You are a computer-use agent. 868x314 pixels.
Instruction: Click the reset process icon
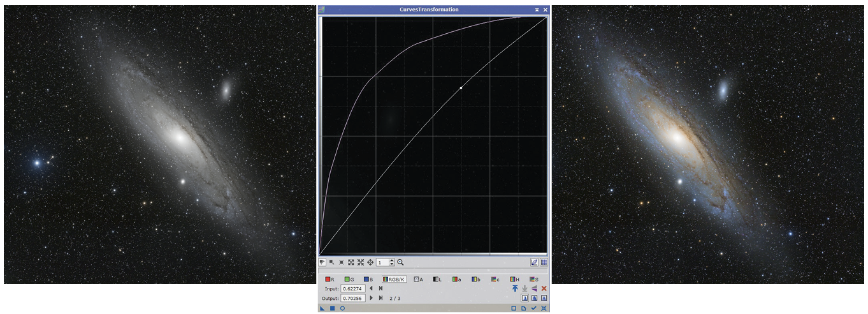click(544, 308)
